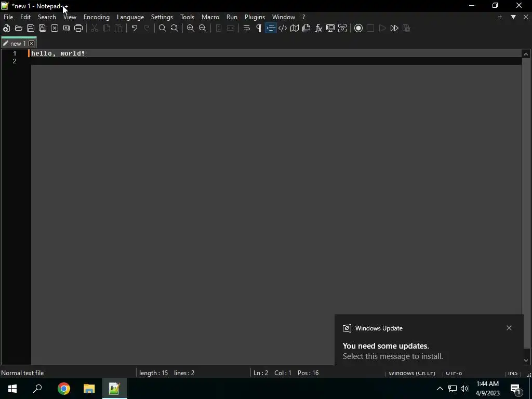Start recording a macro
This screenshot has height=399, width=532.
(x=358, y=28)
